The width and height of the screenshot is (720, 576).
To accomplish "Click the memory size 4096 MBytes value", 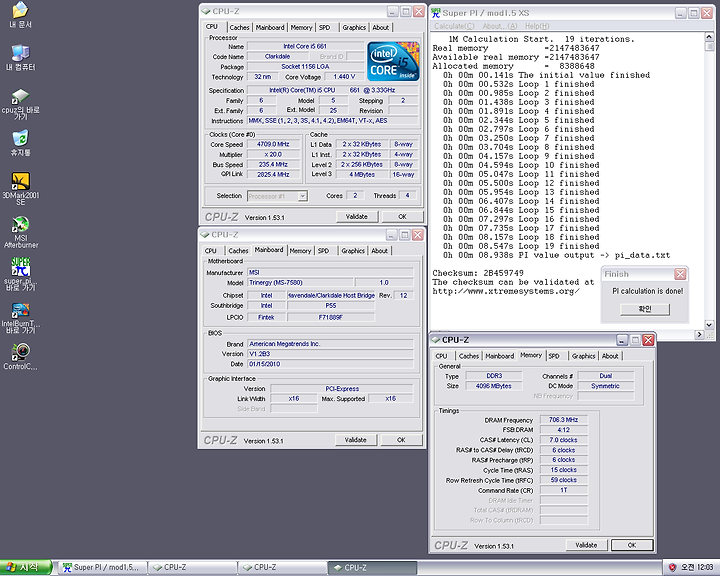I will click(494, 386).
